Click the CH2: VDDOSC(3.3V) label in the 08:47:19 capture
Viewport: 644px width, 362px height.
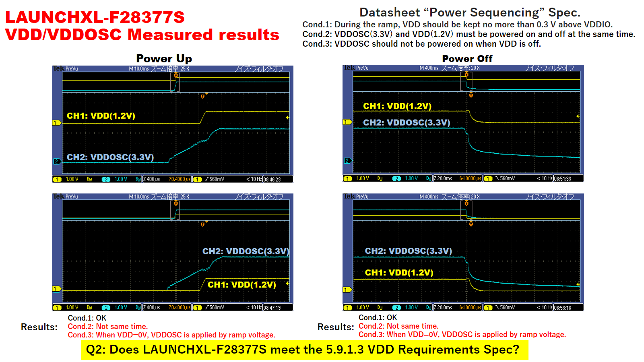[246, 251]
